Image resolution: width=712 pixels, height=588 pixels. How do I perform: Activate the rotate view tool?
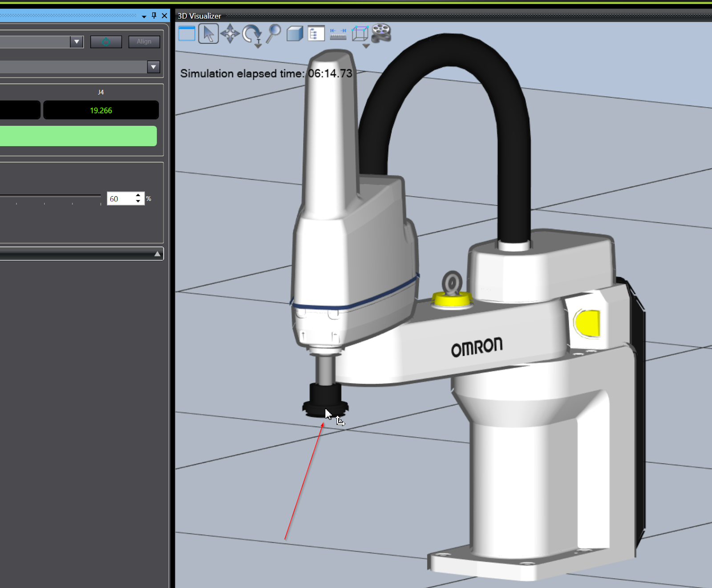tap(252, 33)
